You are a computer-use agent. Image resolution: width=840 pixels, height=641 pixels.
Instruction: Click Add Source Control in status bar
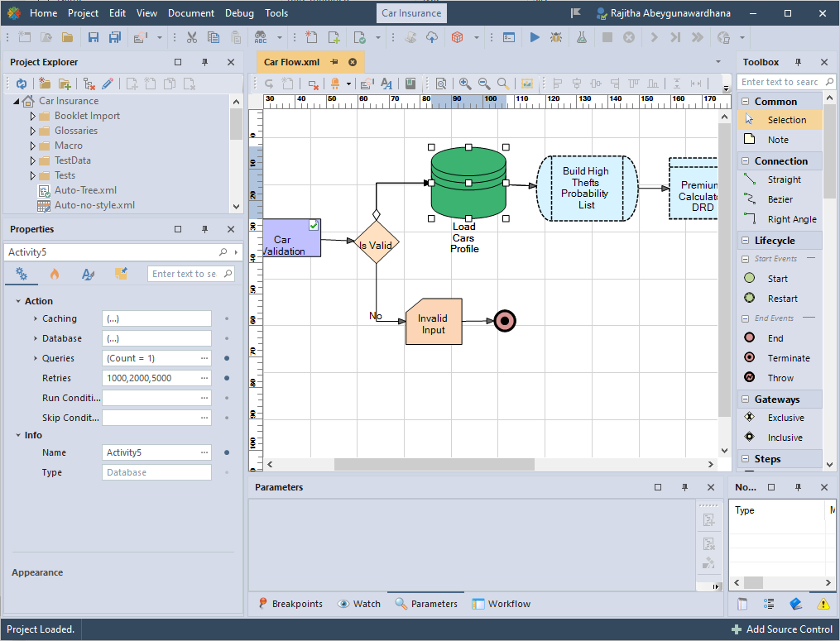pos(781,629)
